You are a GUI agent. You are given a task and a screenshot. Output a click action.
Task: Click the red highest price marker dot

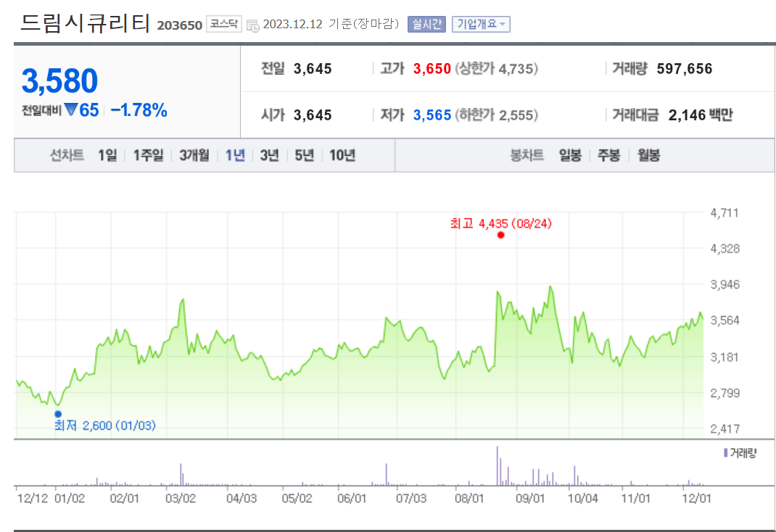[x=501, y=236]
